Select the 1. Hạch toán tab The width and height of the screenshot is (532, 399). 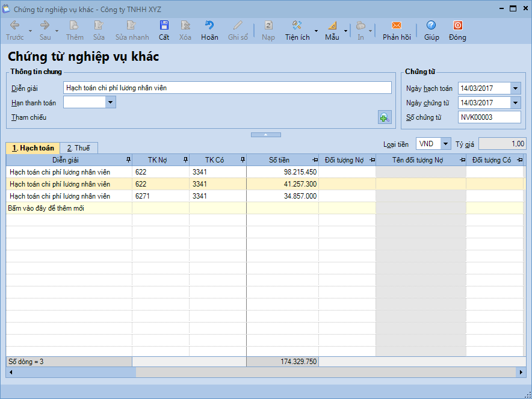pyautogui.click(x=33, y=148)
